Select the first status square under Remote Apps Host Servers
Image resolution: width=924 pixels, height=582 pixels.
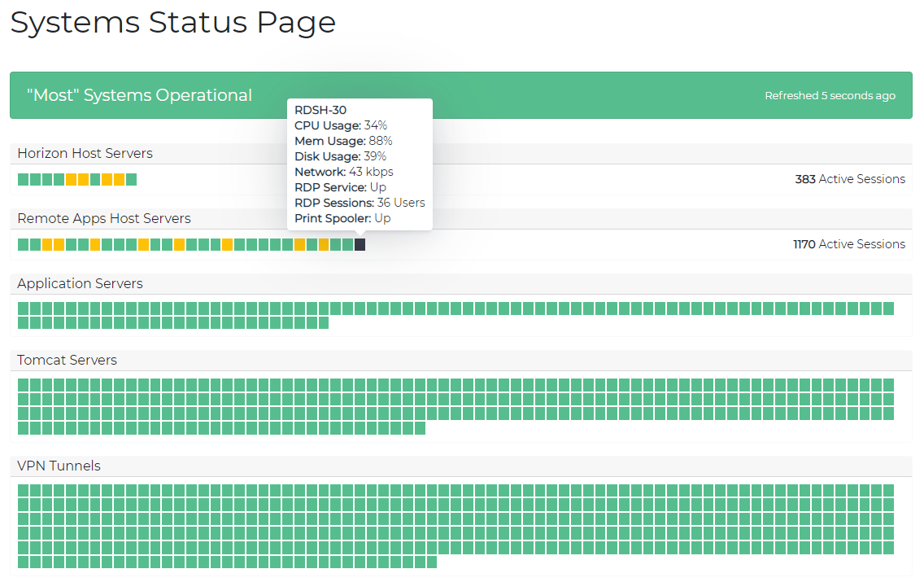click(x=22, y=244)
